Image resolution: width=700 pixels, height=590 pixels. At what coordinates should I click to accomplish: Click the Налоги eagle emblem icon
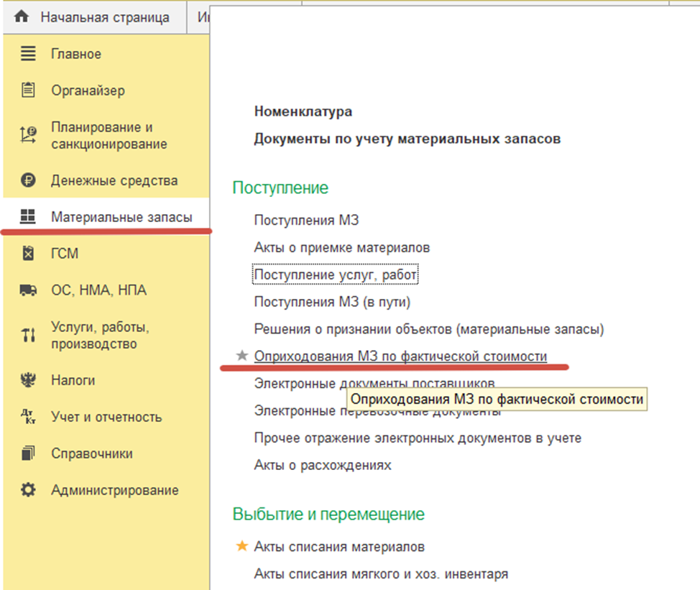tap(28, 379)
